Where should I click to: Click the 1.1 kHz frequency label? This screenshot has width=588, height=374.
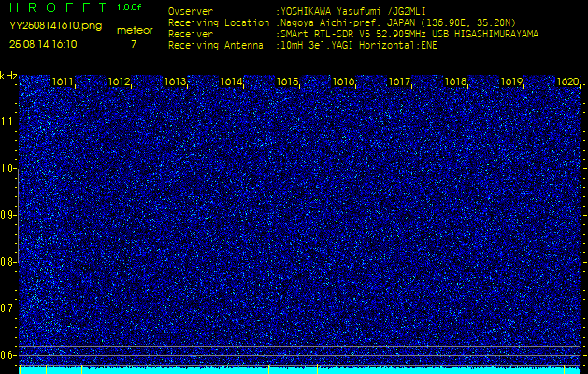pyautogui.click(x=8, y=122)
